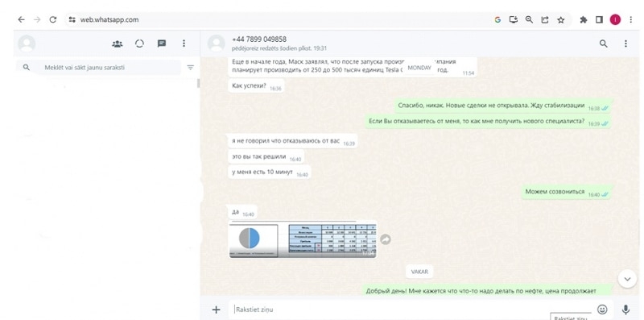Image resolution: width=644 pixels, height=320 pixels.
Task: Record a voice message with microphone
Action: click(625, 310)
